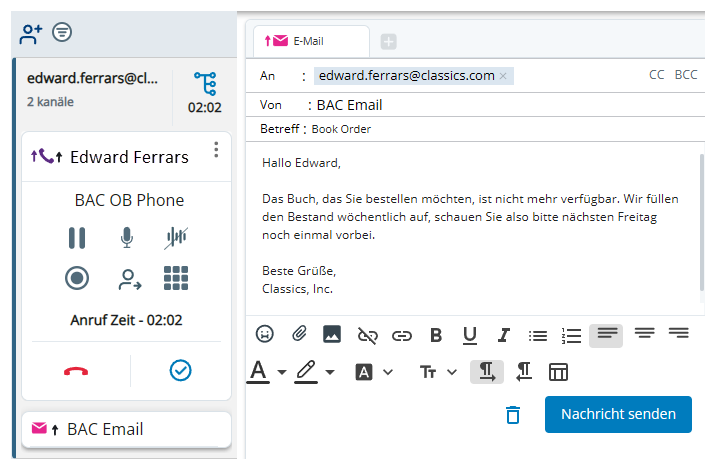Click the 'Anruf Zeit - 02:02' call timer
This screenshot has height=471, width=717.
point(126,320)
